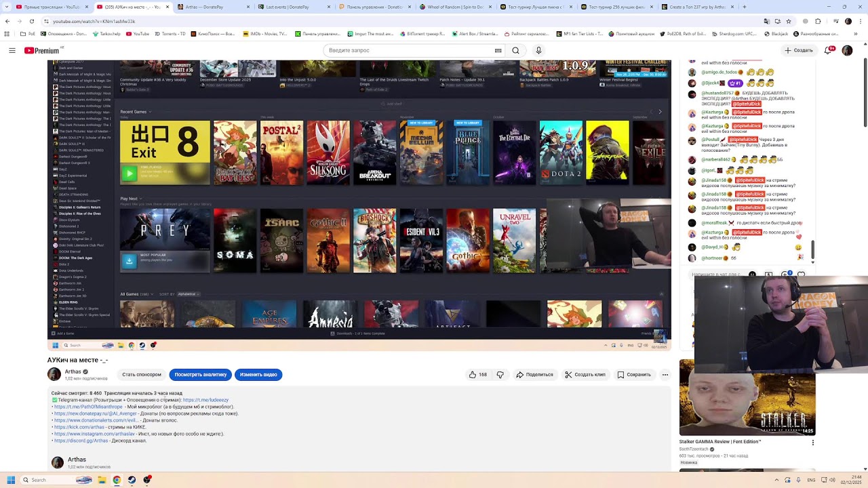Open the discord.gg/Arthas link

click(x=81, y=441)
